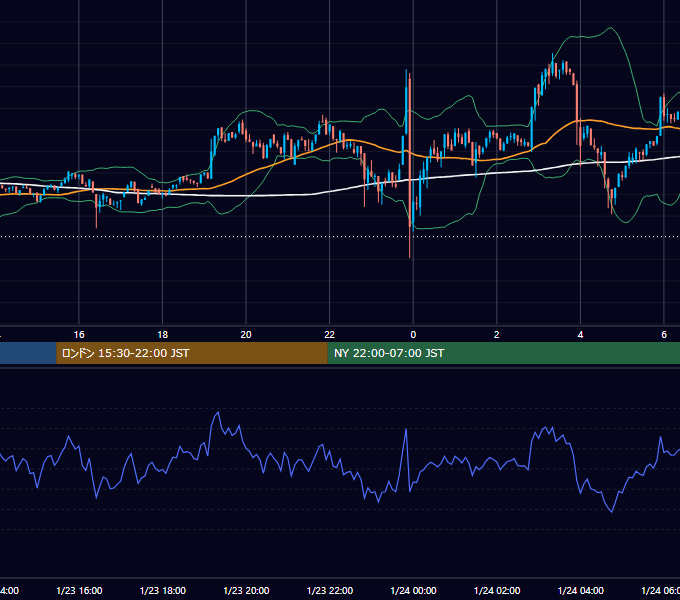Click the 1/24 04:00 date label
680x600 pixels.
click(581, 590)
